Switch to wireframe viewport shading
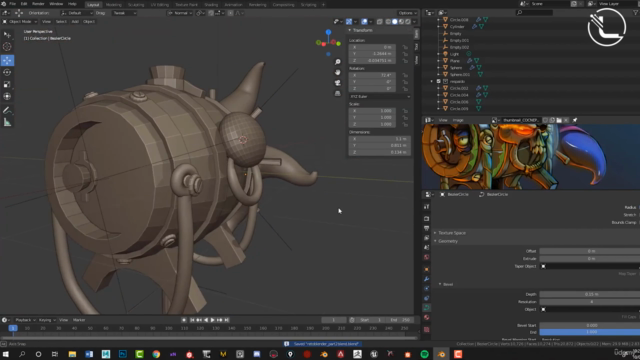 click(x=388, y=22)
